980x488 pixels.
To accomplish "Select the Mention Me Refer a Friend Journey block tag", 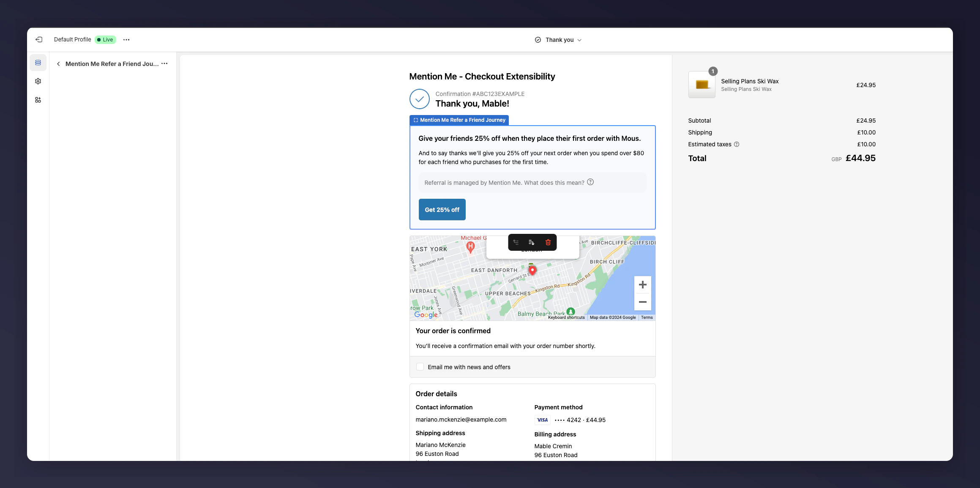I will pyautogui.click(x=459, y=120).
